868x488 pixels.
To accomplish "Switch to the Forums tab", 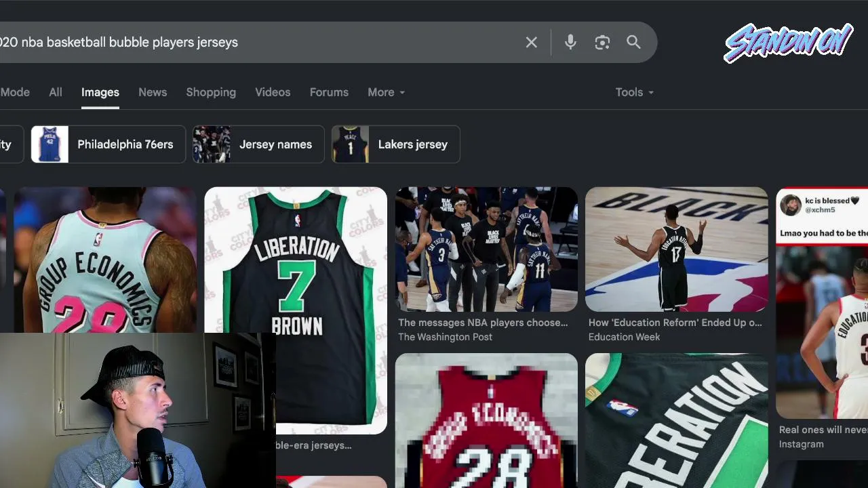I will pos(329,92).
